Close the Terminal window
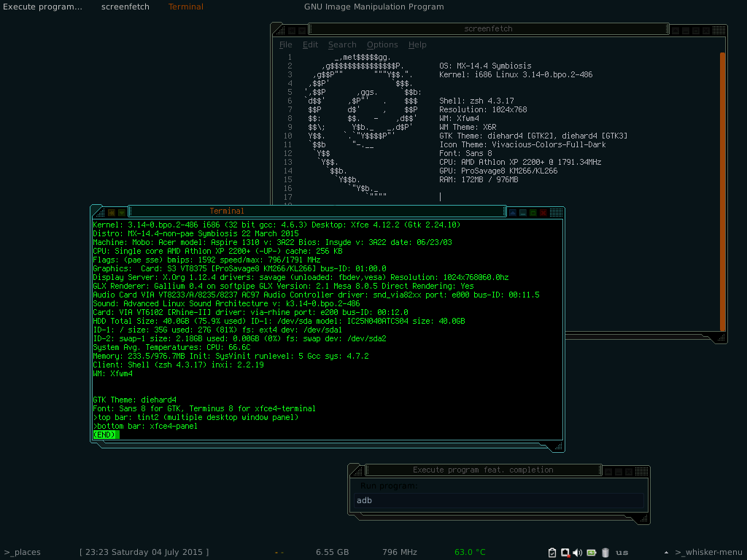The height and width of the screenshot is (560, 747). point(543,212)
